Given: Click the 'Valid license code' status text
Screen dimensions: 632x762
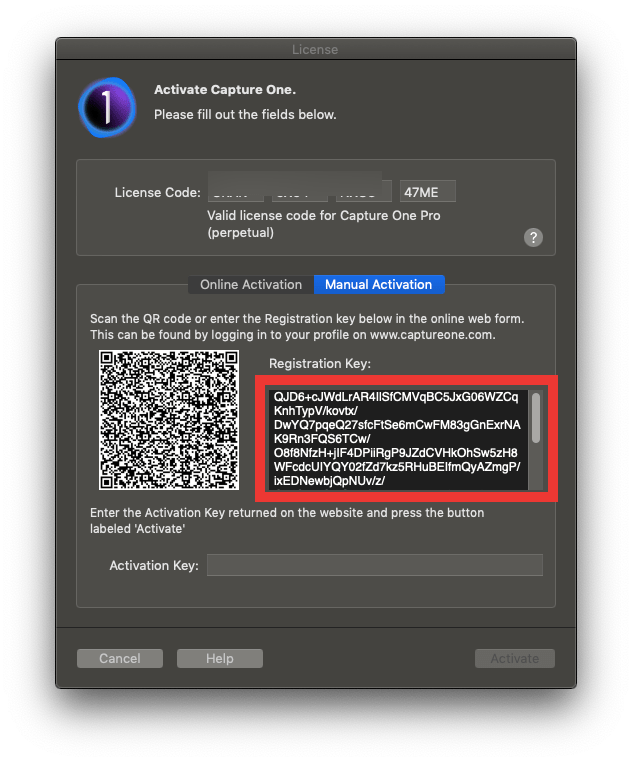Looking at the screenshot, I should [324, 224].
